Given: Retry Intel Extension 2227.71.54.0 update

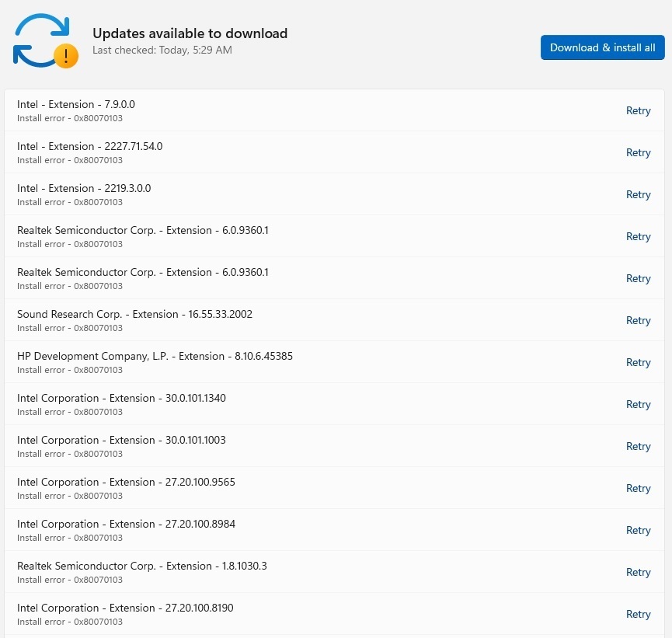Looking at the screenshot, I should tap(638, 152).
